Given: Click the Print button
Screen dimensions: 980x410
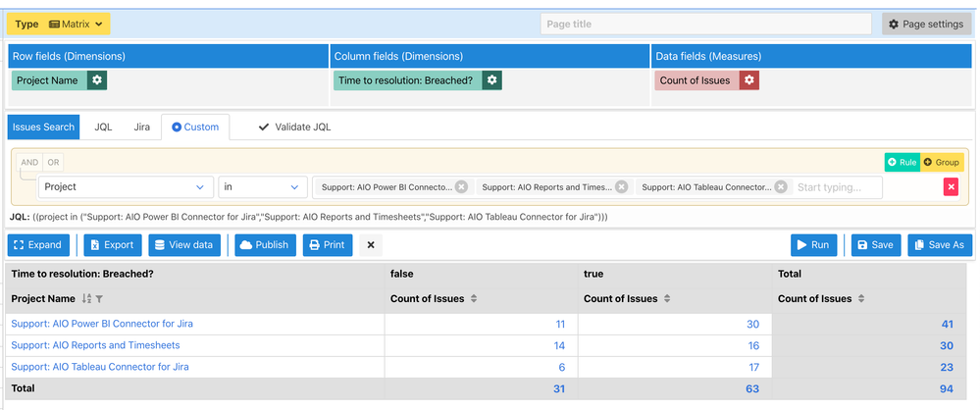Looking at the screenshot, I should click(328, 245).
